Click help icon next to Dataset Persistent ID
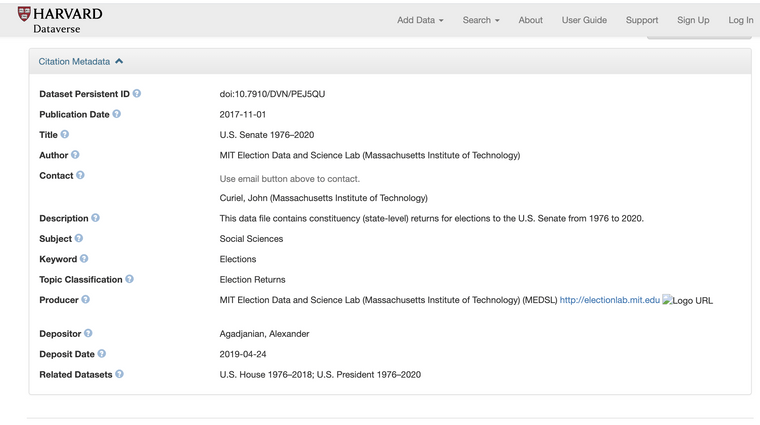 click(x=137, y=93)
